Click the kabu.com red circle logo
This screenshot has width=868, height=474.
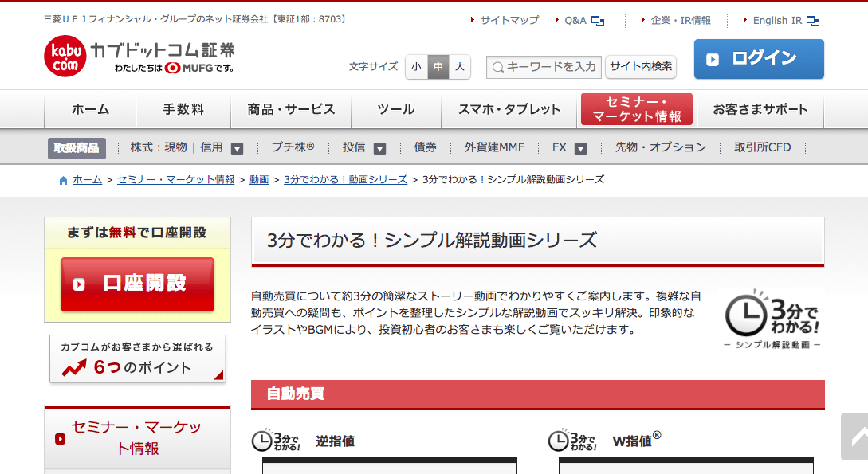[65, 57]
